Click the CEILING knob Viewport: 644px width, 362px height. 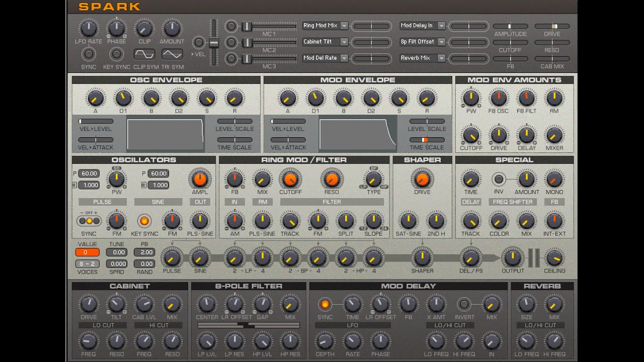click(554, 257)
